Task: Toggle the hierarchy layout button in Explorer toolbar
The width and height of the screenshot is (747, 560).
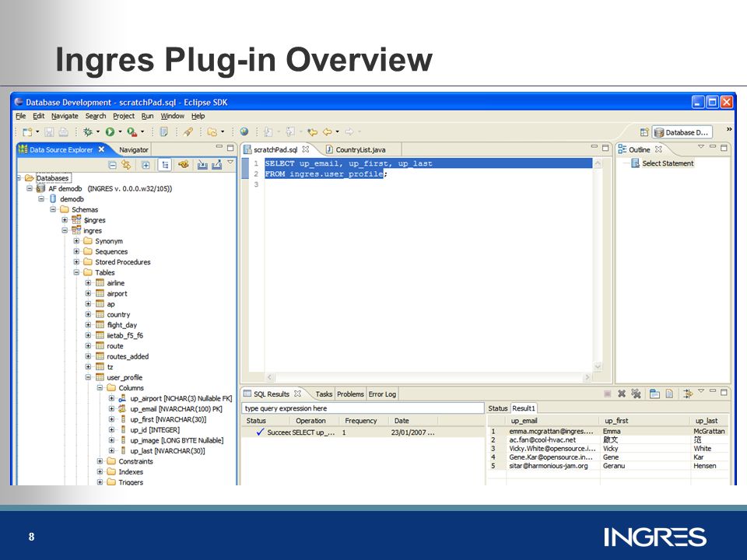Action: tap(165, 165)
